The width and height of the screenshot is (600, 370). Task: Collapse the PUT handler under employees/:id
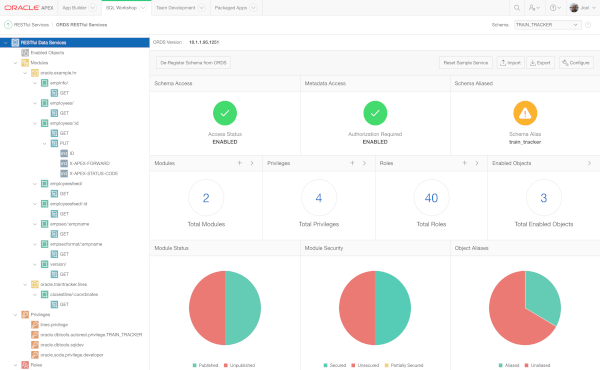click(44, 143)
